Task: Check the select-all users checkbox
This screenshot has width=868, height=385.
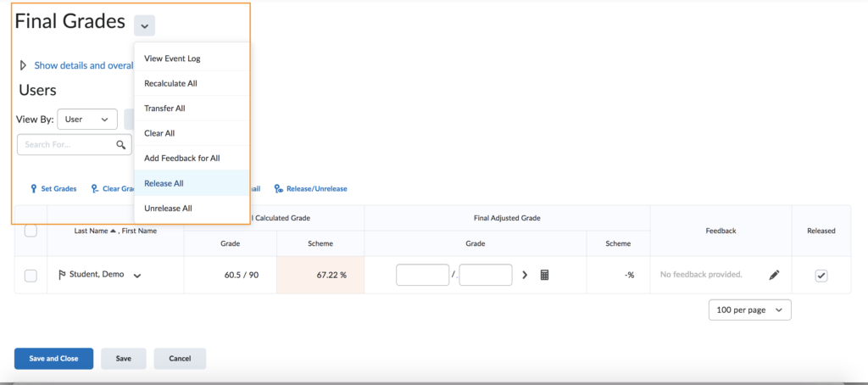Action: tap(31, 230)
